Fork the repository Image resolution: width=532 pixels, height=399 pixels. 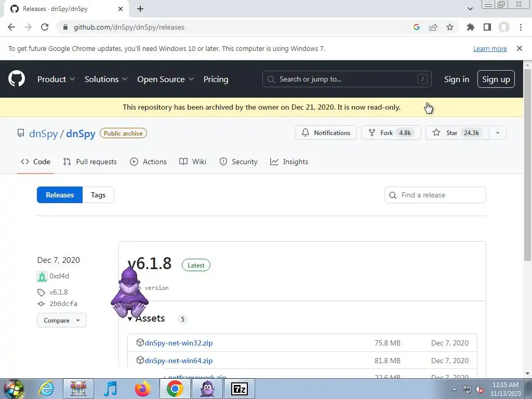[391, 132]
